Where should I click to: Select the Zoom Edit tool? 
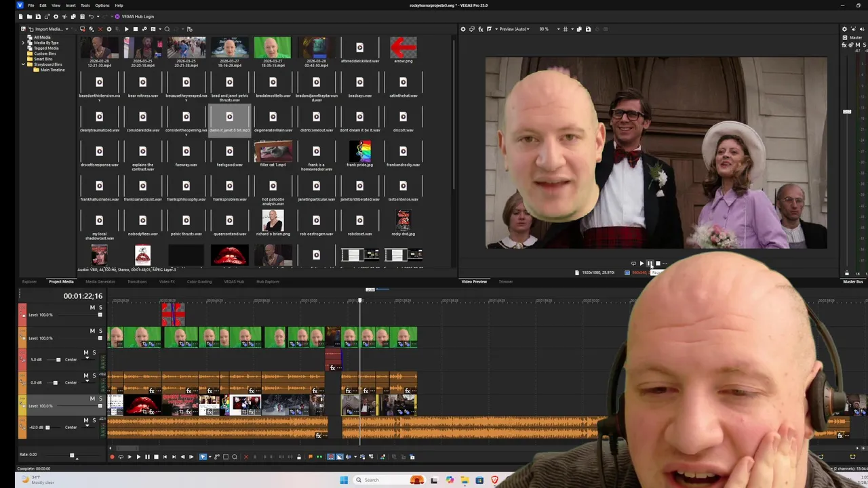(235, 457)
